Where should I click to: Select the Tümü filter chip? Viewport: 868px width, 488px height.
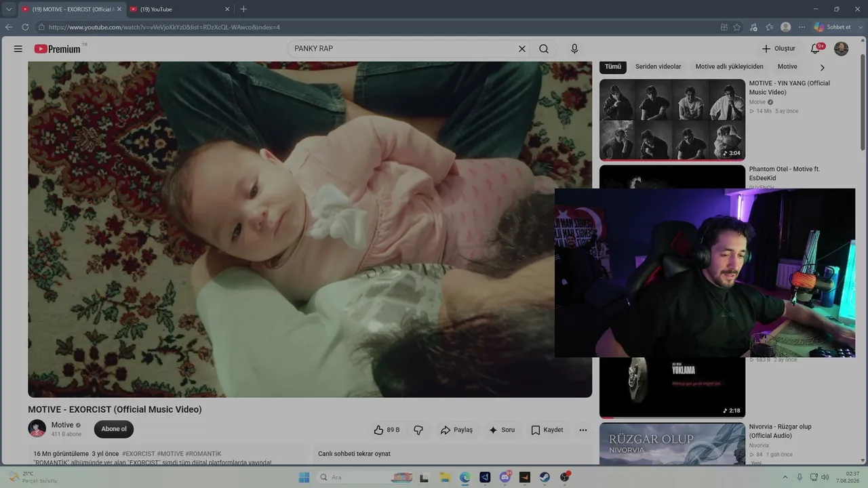point(613,67)
